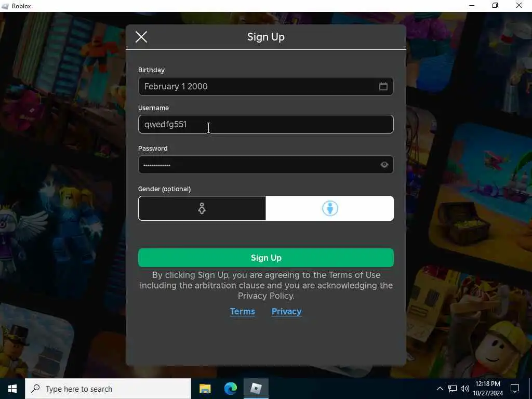Open the Terms link
The image size is (532, 399).
pyautogui.click(x=242, y=312)
